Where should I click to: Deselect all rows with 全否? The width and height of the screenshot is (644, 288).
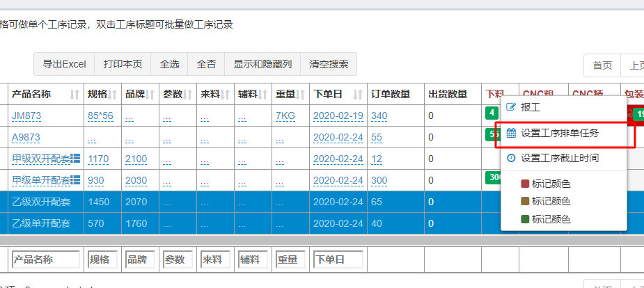[x=206, y=64]
